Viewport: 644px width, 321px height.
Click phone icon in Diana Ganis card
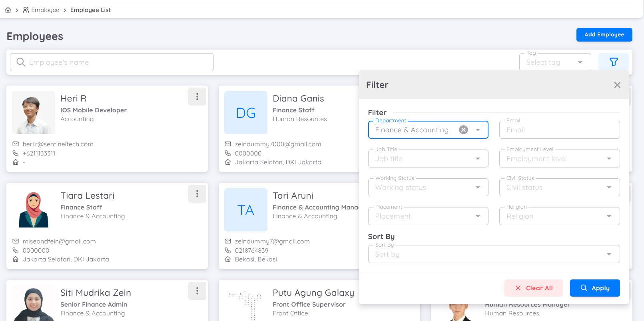[228, 153]
